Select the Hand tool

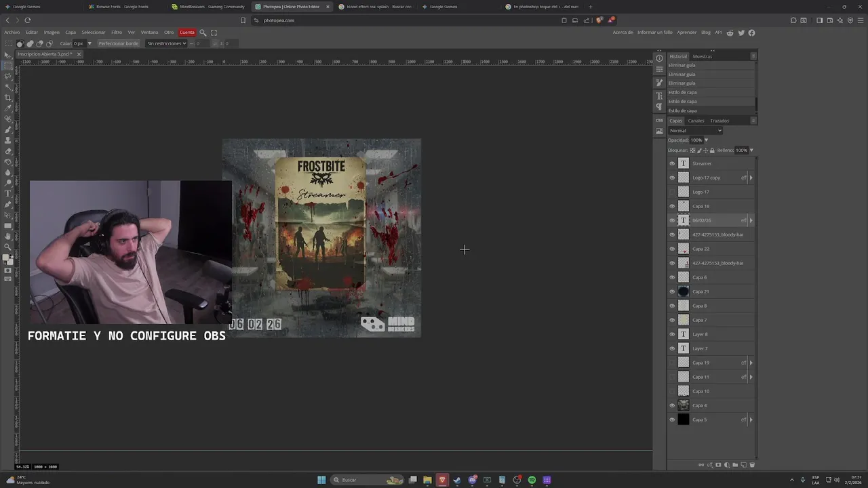[x=8, y=236]
